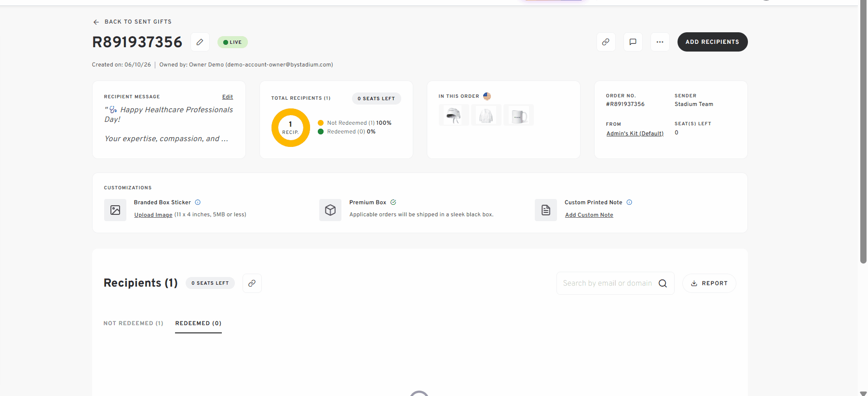Screen dimensions: 868x396
Task: Go back to Sent Gifts
Action: pyautogui.click(x=132, y=22)
